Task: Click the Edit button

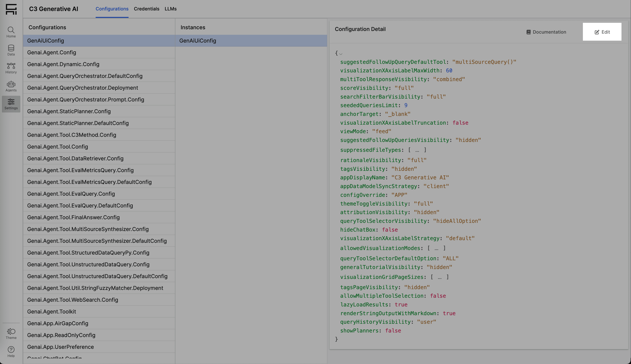Action: click(x=602, y=32)
